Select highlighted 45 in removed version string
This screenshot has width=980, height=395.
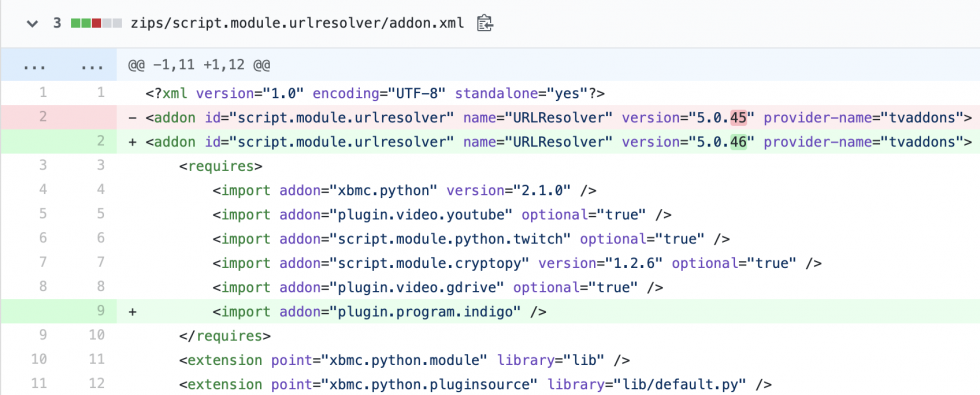pyautogui.click(x=740, y=117)
